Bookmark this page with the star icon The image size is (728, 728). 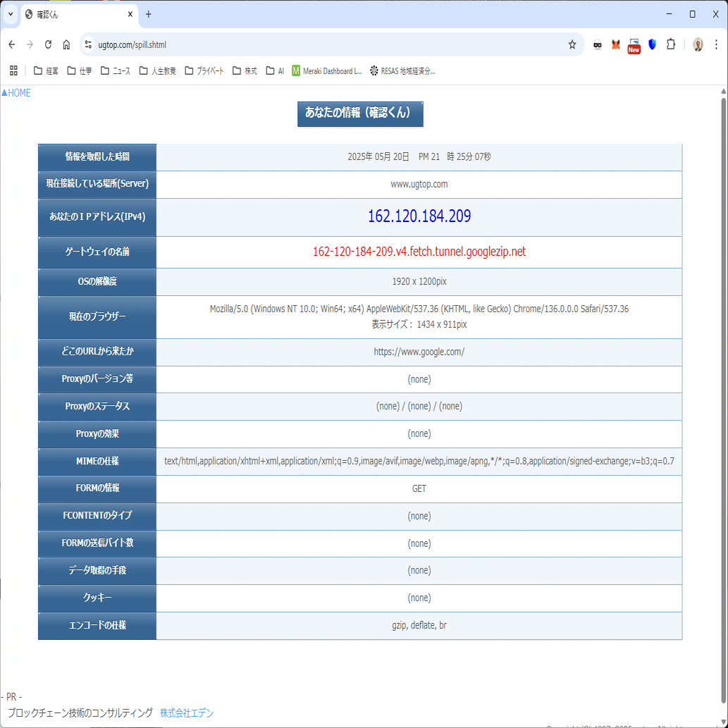[x=572, y=44]
